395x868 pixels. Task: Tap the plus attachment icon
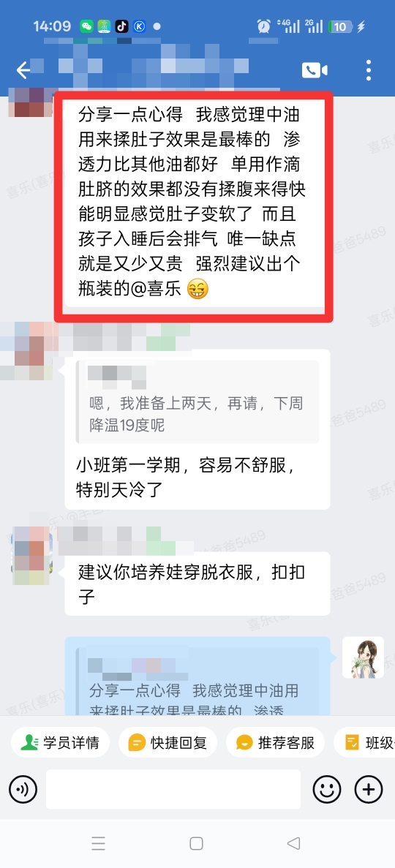coord(369,789)
